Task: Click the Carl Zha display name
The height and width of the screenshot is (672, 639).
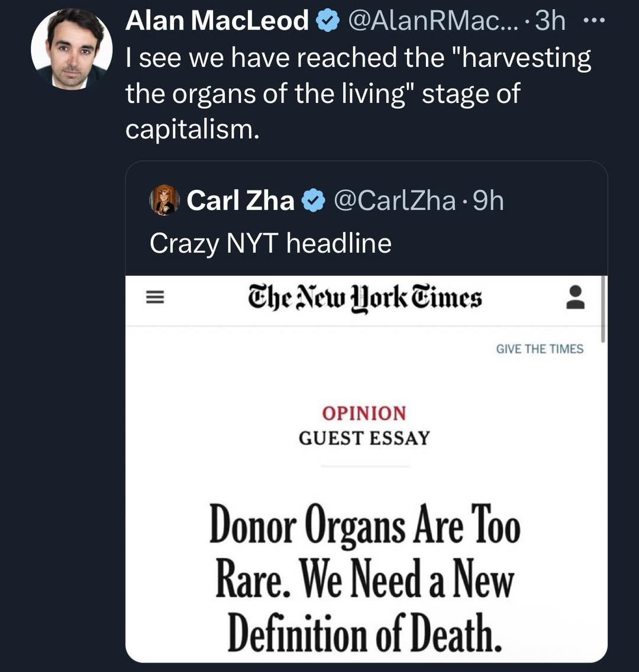Action: 240,201
